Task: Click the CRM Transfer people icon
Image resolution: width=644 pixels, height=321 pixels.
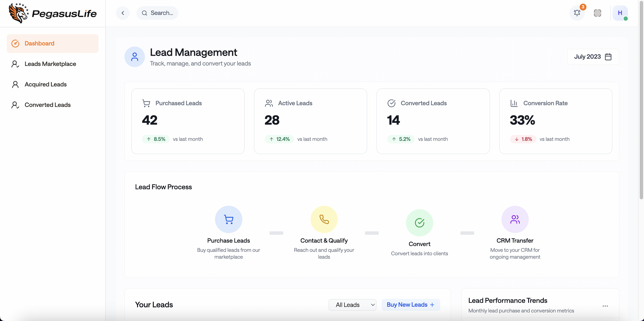Action: coord(515,219)
